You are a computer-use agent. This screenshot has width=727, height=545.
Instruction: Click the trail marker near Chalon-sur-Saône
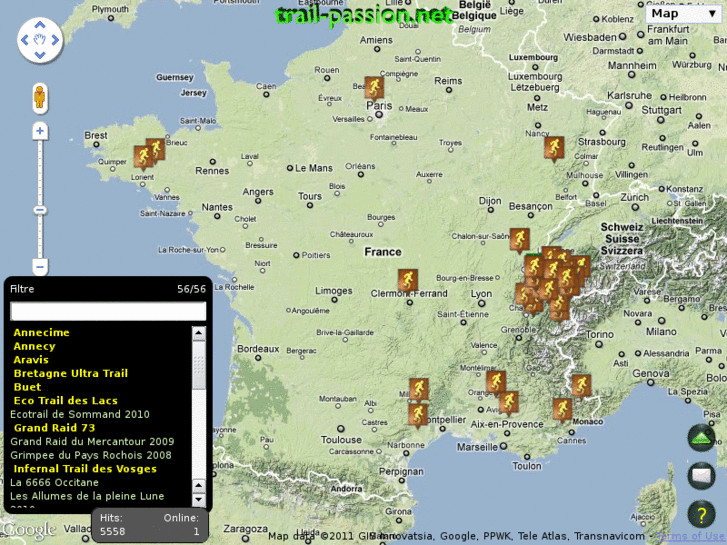pyautogui.click(x=520, y=240)
